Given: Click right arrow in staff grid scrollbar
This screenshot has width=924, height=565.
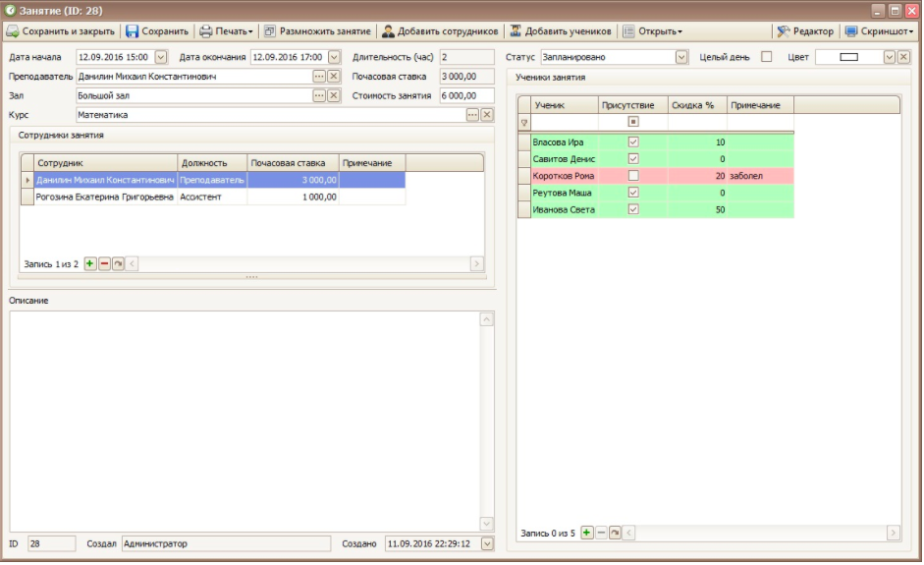Looking at the screenshot, I should pyautogui.click(x=477, y=264).
